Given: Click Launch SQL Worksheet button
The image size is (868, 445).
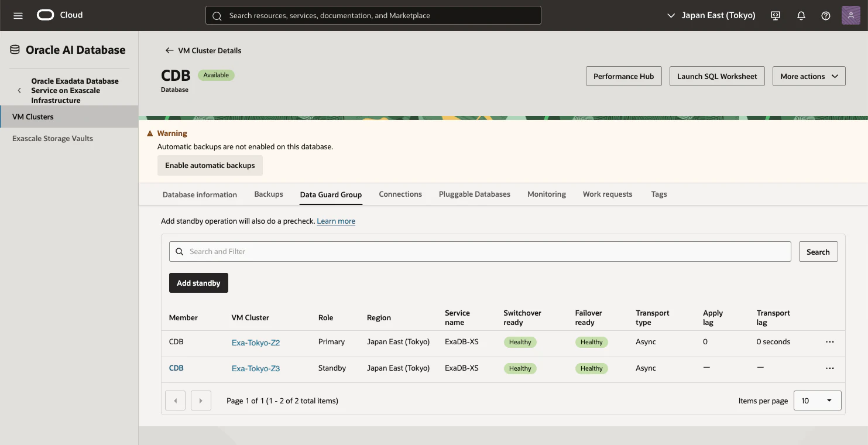Looking at the screenshot, I should pos(717,76).
